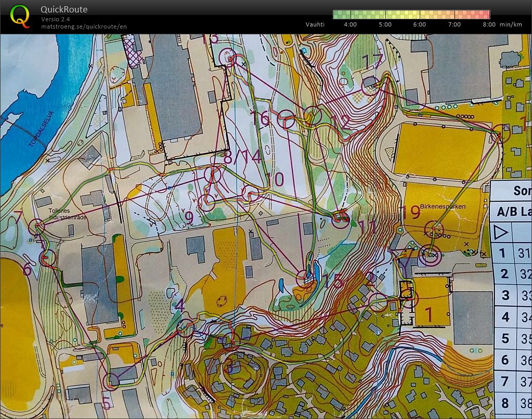Screen dimensions: 532x419
Task: Click row number 1 in the control table
Action: (x=502, y=253)
